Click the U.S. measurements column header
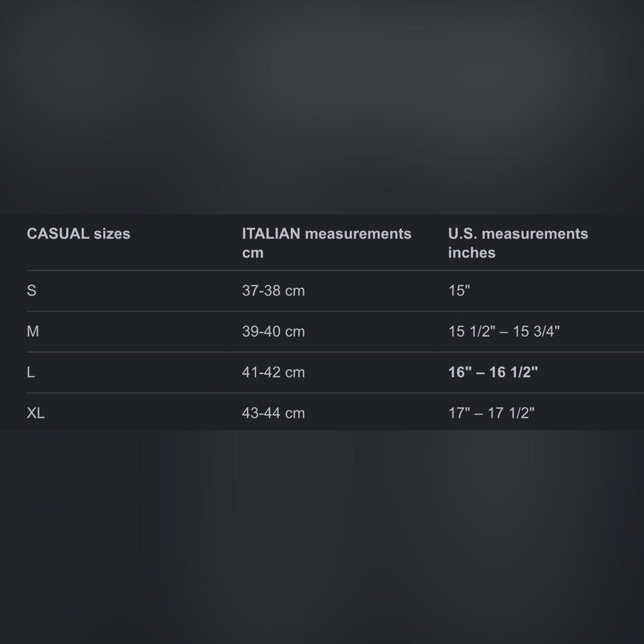This screenshot has width=644, height=644. 518,234
